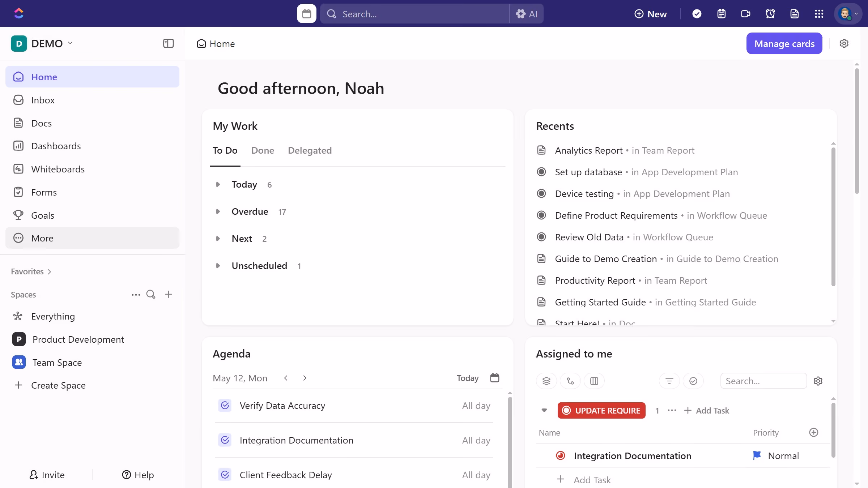Toggle subtasks view in Assigned to me
The image size is (868, 488).
coord(570,381)
